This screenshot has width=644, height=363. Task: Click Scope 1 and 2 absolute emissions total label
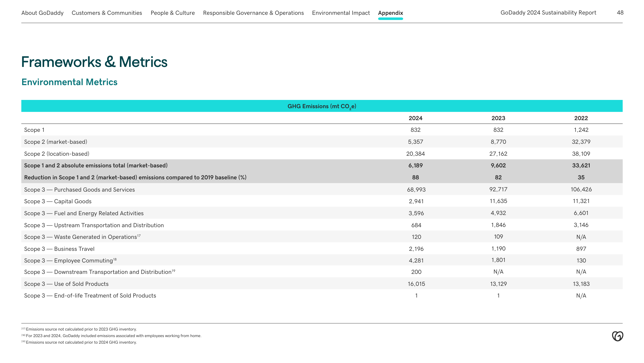[96, 165]
